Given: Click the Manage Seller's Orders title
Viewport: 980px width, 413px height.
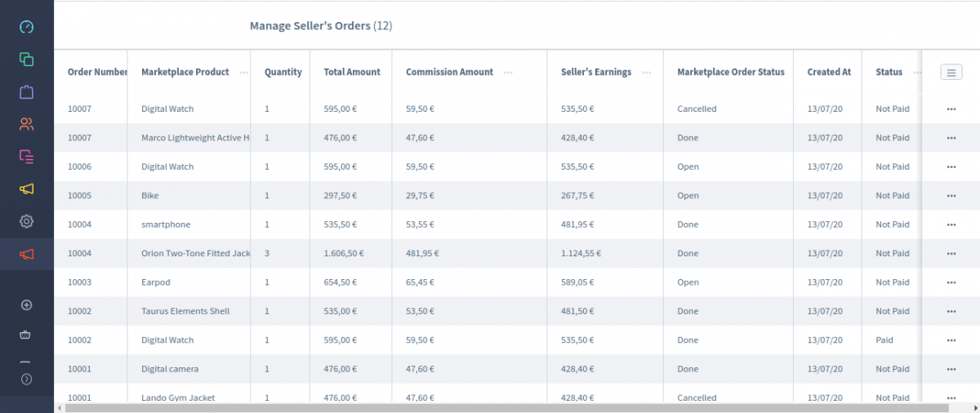Looking at the screenshot, I should click(x=321, y=26).
